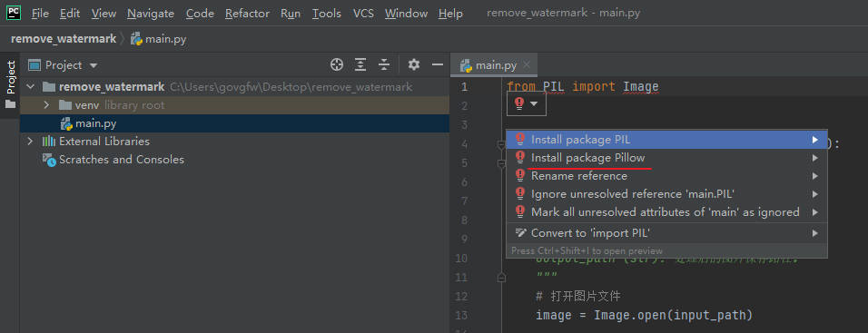The width and height of the screenshot is (868, 333).
Task: Expand submenu arrow for Install package PIL
Action: click(814, 140)
